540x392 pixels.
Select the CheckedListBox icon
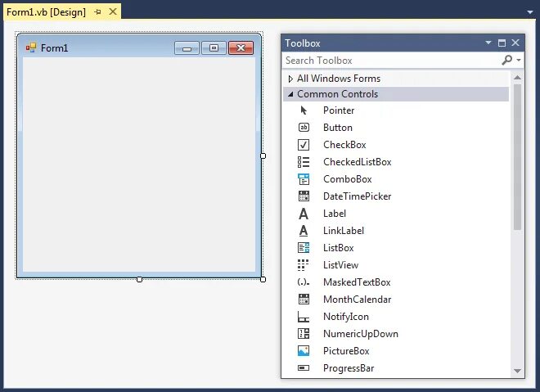point(304,162)
